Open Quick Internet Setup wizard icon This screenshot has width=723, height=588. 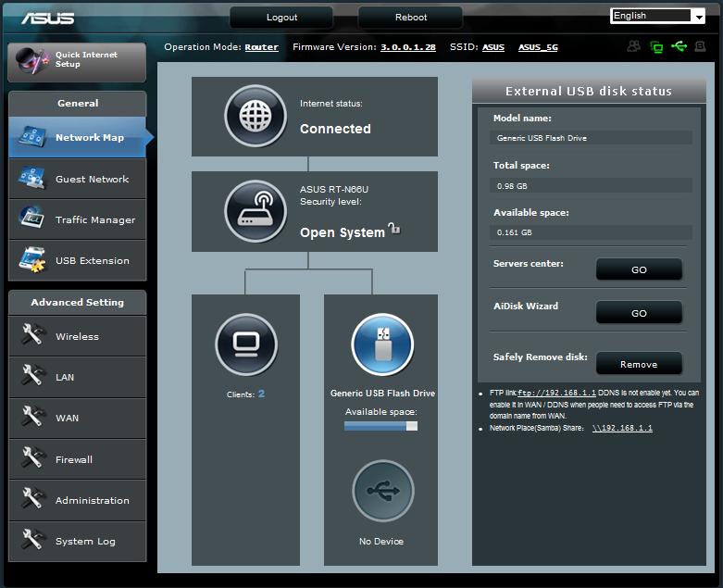click(31, 61)
